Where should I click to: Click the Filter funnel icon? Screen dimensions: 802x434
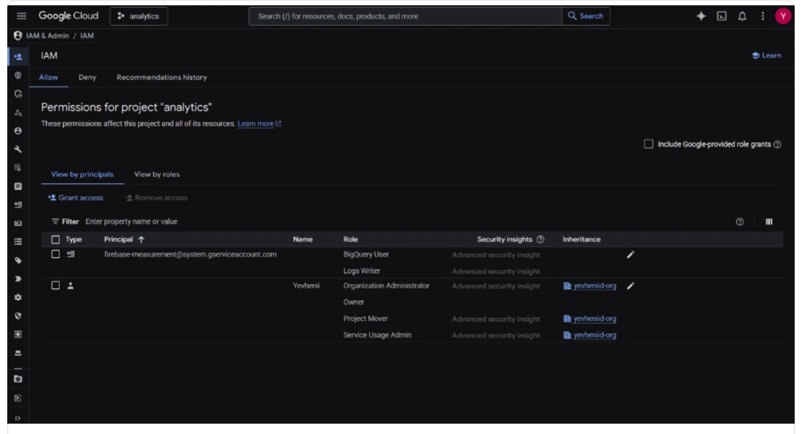pyautogui.click(x=55, y=221)
